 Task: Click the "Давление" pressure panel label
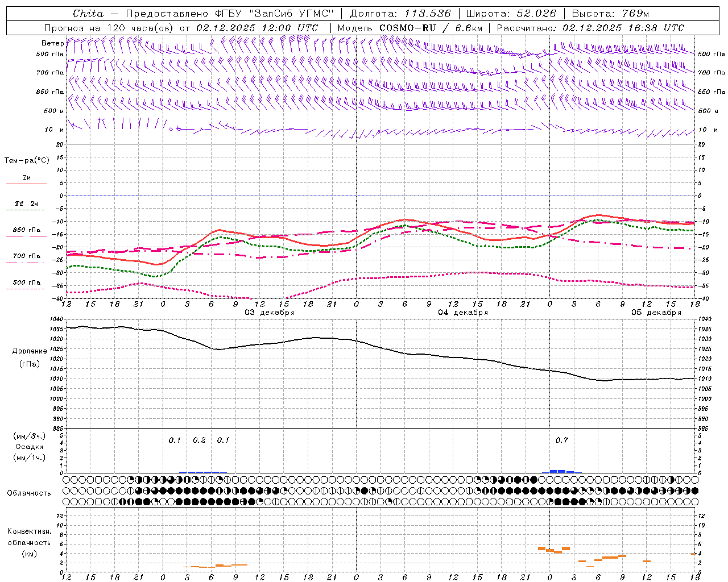tap(28, 351)
